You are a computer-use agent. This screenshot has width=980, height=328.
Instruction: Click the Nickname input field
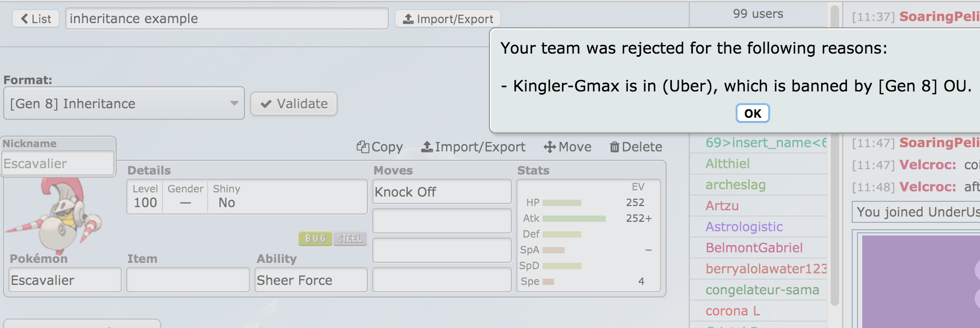[x=58, y=163]
